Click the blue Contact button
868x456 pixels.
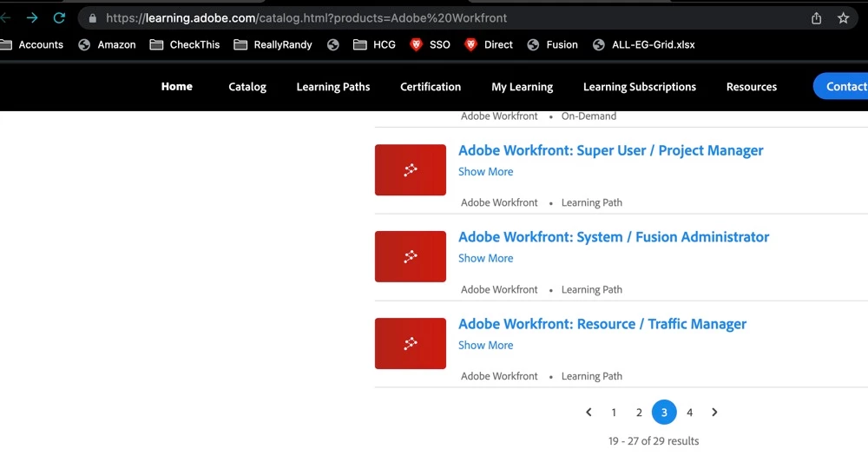(840, 87)
